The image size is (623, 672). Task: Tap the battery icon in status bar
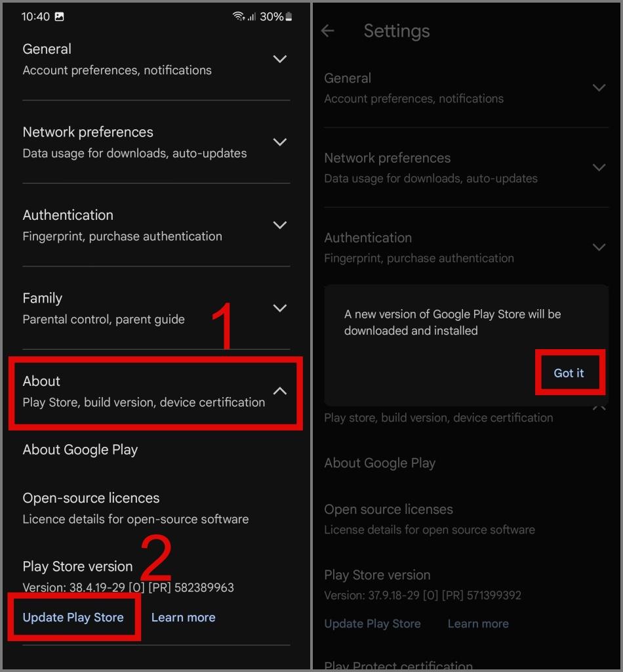click(289, 16)
